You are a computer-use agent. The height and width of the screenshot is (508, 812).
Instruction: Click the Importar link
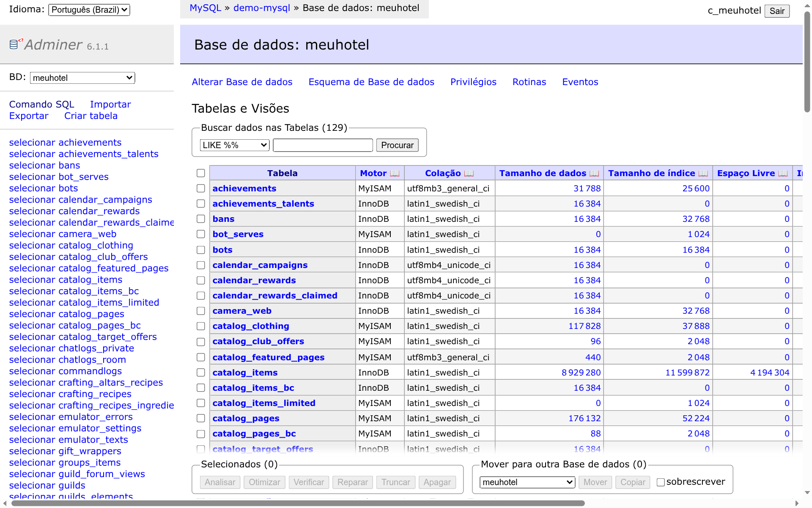(110, 105)
